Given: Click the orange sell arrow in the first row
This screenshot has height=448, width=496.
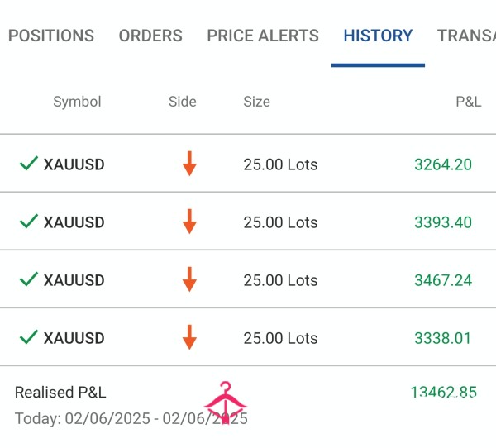Looking at the screenshot, I should pyautogui.click(x=189, y=164).
